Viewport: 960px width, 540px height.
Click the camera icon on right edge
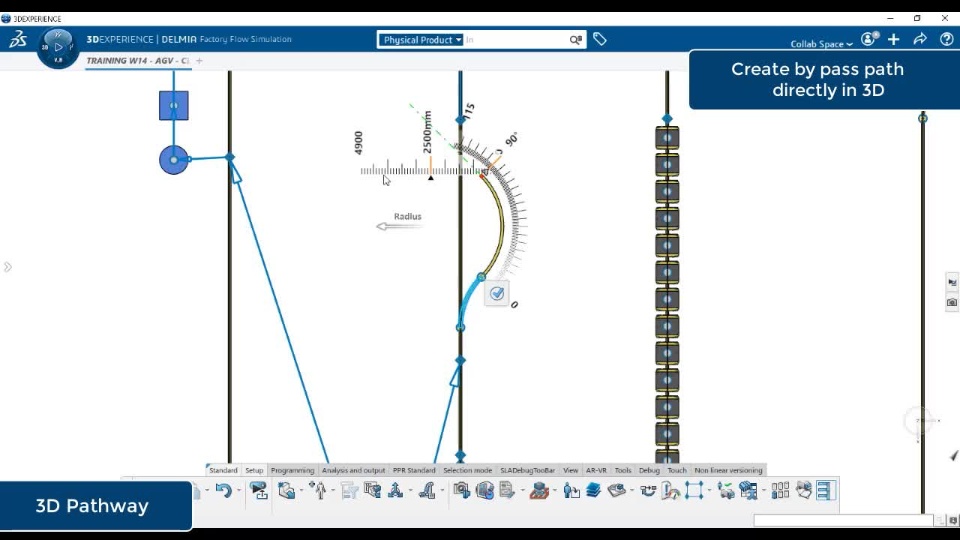tap(952, 302)
